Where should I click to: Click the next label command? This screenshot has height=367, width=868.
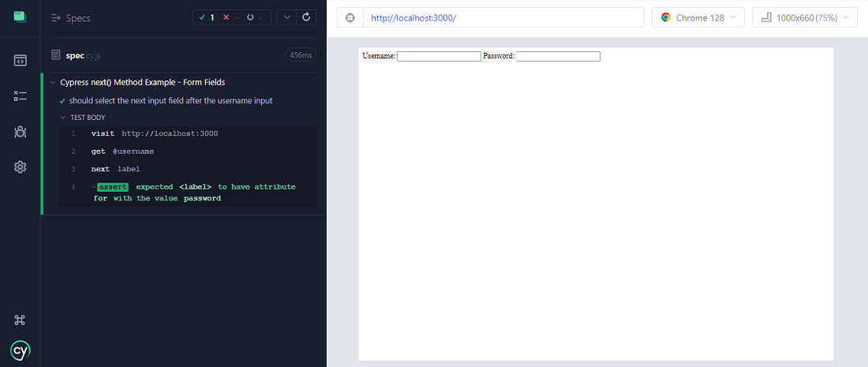[188, 169]
